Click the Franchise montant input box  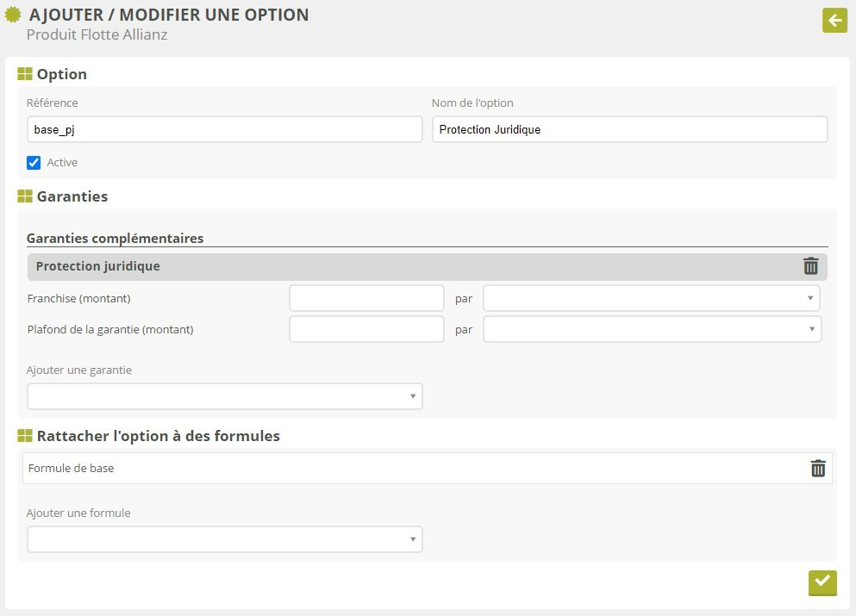(366, 298)
